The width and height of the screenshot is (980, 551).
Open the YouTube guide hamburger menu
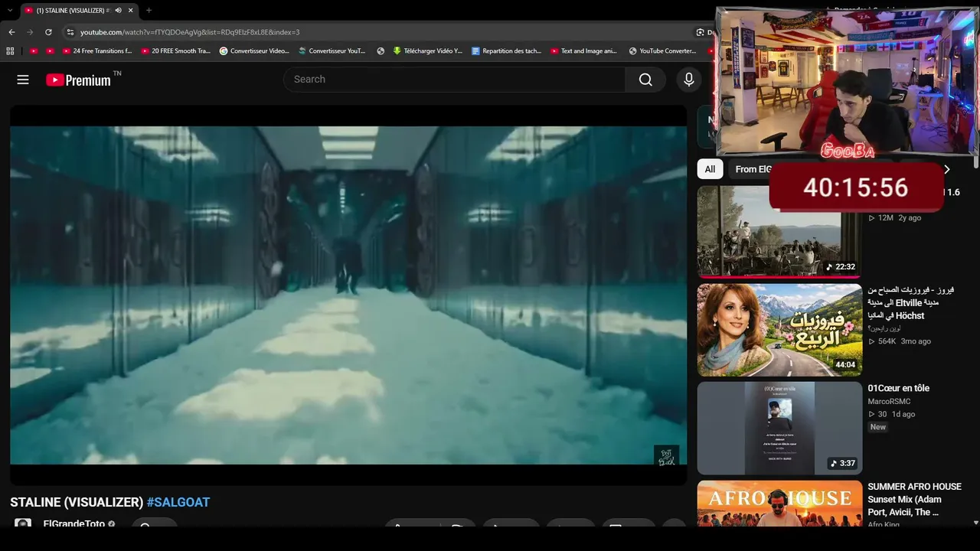click(23, 80)
